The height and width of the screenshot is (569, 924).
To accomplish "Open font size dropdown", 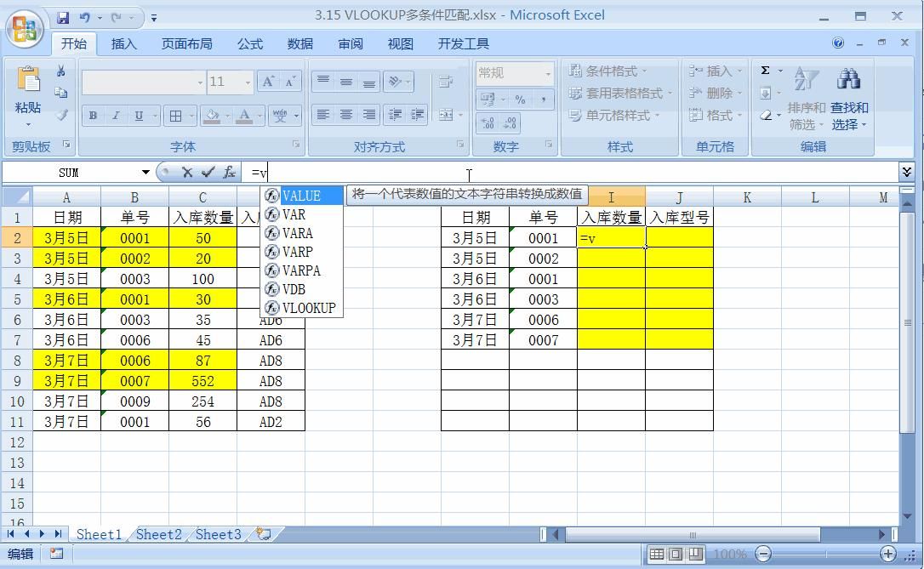I will click(248, 82).
